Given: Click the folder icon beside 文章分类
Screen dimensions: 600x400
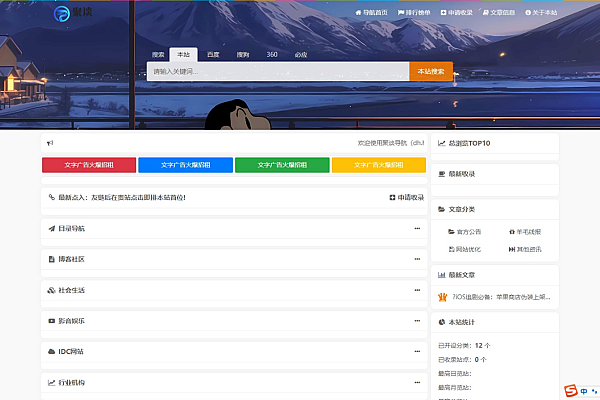Looking at the screenshot, I should click(442, 209).
